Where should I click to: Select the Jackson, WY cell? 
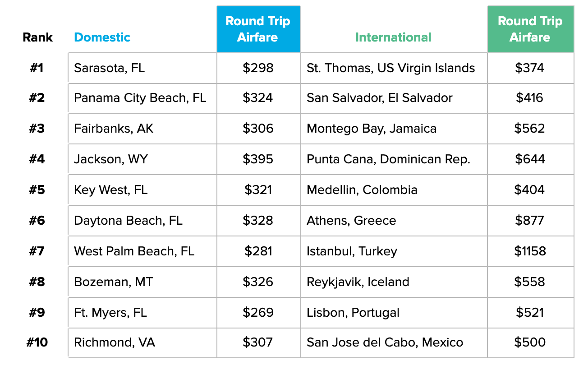110,159
